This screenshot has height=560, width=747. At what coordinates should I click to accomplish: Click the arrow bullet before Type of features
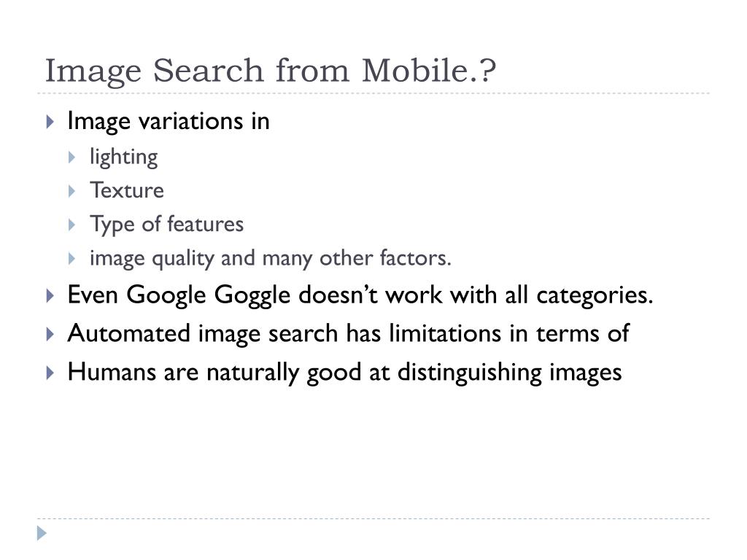72,225
